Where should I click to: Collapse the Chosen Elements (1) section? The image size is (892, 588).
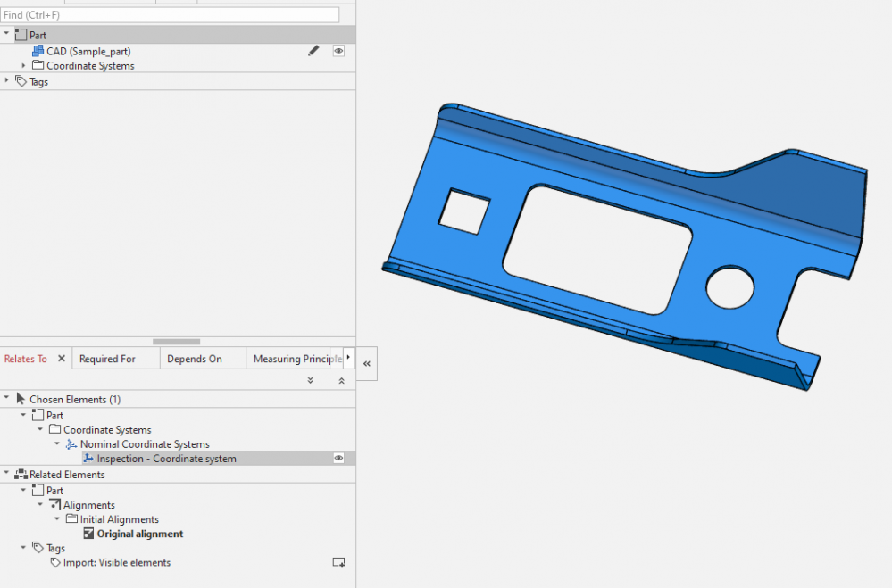pyautogui.click(x=7, y=400)
